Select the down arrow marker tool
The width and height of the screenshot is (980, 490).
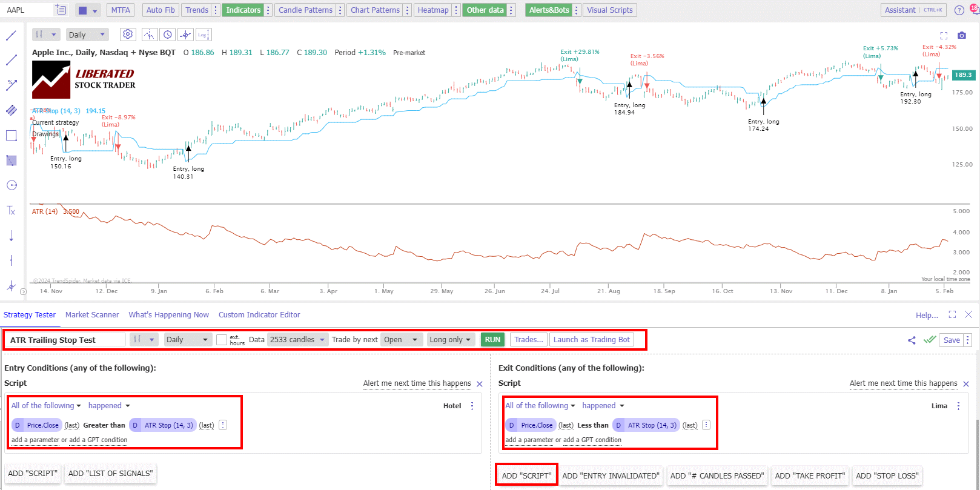[11, 236]
